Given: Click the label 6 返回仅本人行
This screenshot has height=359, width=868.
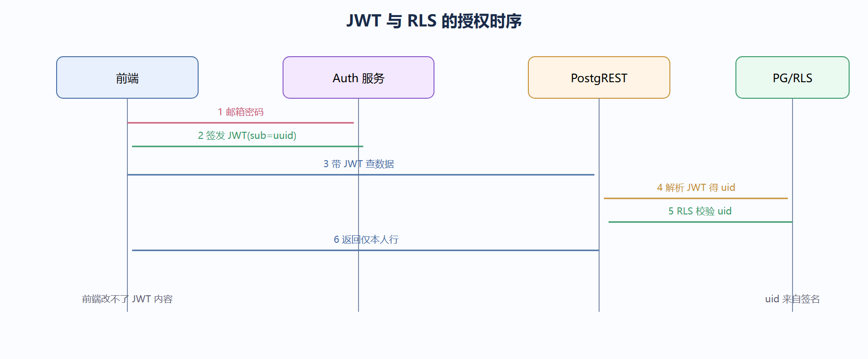Looking at the screenshot, I should [x=366, y=239].
